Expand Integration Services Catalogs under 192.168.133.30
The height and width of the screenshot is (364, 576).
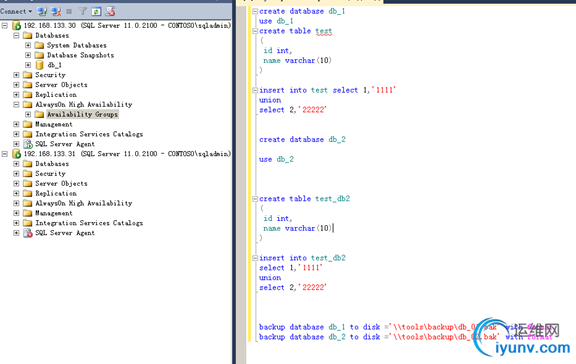(x=16, y=134)
